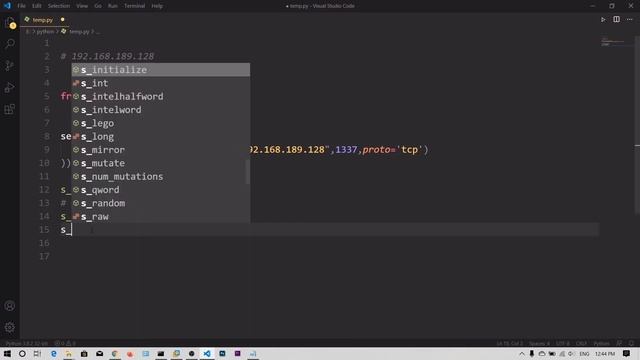Show hidden system tray icons

(522, 353)
